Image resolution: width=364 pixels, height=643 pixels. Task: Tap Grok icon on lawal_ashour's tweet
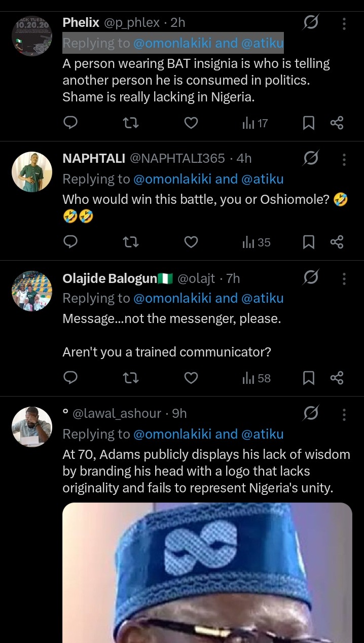pyautogui.click(x=310, y=414)
